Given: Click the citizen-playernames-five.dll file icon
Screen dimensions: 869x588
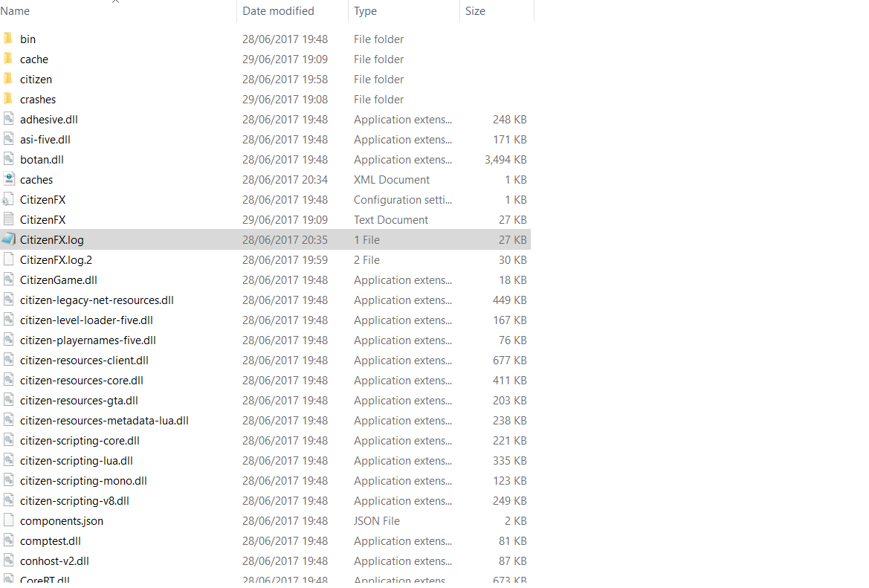Looking at the screenshot, I should pos(8,339).
